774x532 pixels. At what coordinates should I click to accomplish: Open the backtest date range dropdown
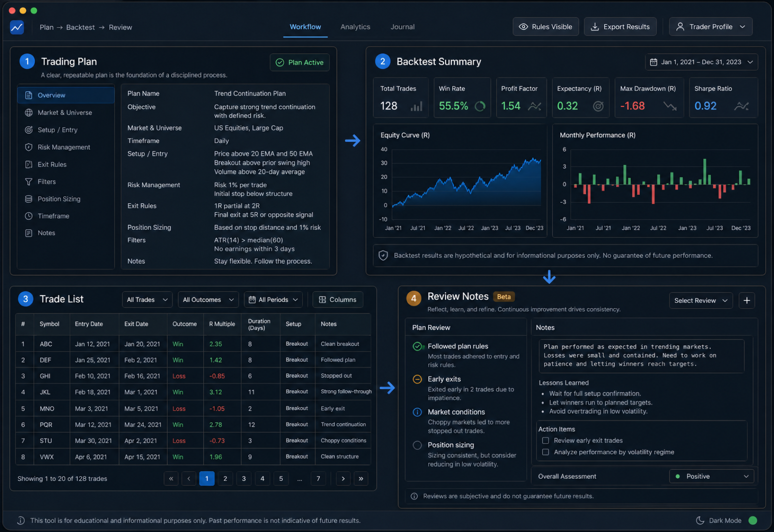(701, 62)
